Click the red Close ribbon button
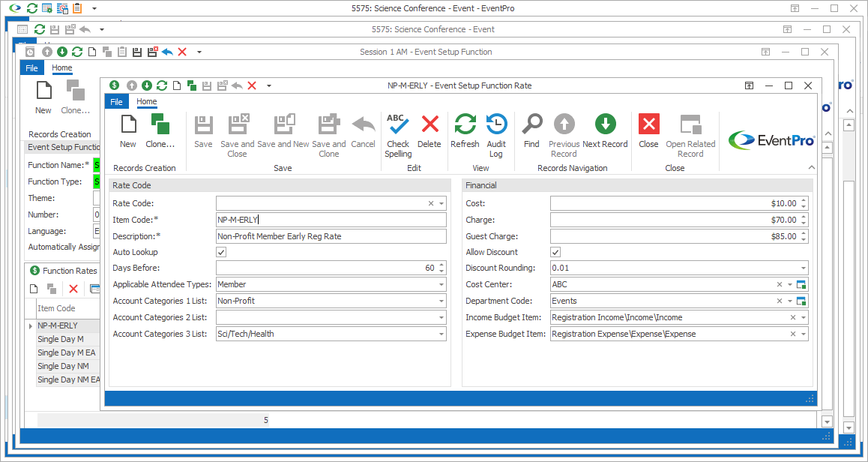This screenshot has height=462, width=868. pos(649,132)
